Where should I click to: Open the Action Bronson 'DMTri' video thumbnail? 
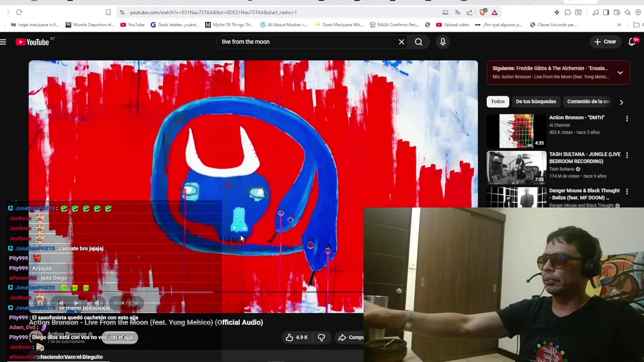click(516, 131)
